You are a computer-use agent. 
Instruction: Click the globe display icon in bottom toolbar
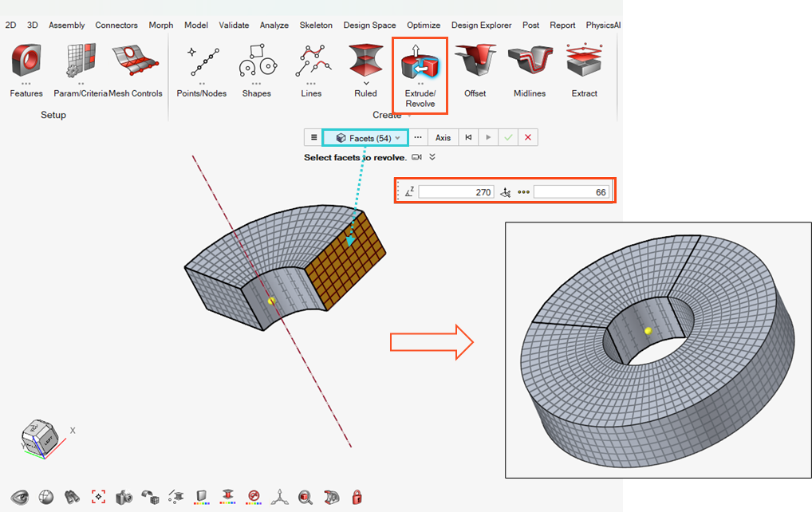(x=46, y=498)
